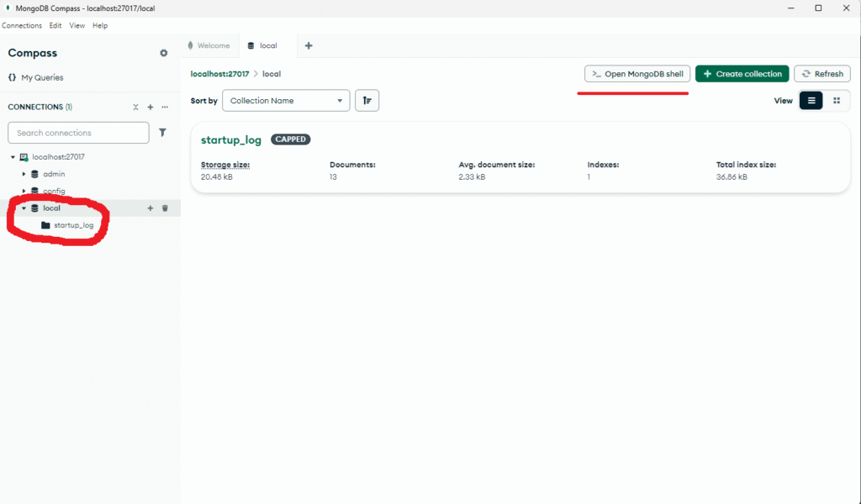Open the Sort by Collection Name dropdown

(286, 101)
